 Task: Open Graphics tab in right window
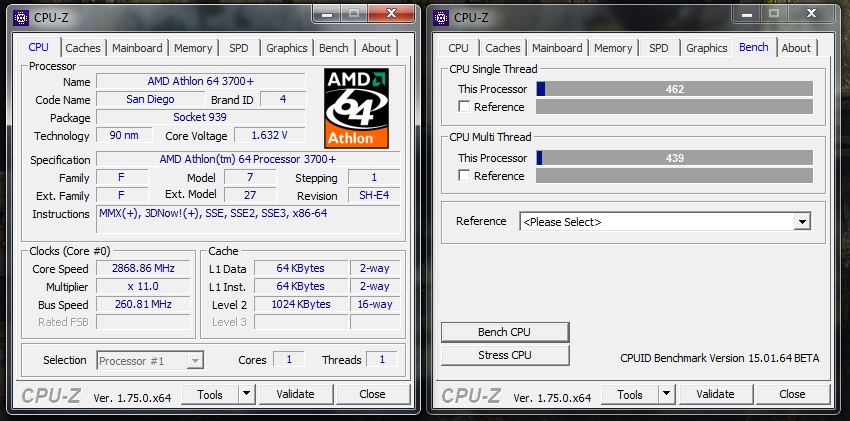707,48
